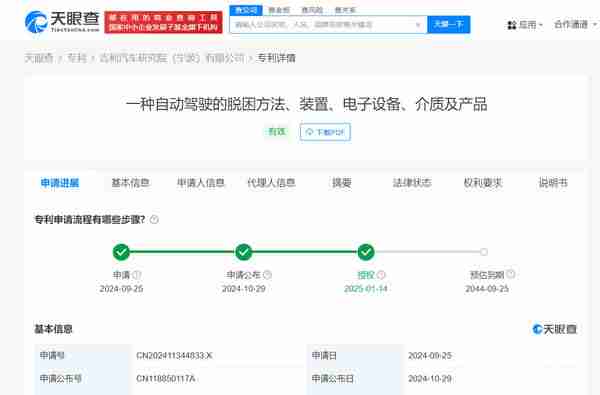Click help icon beside 专利申请流程有哪些步骤
This screenshot has width=600, height=395.
point(154,220)
